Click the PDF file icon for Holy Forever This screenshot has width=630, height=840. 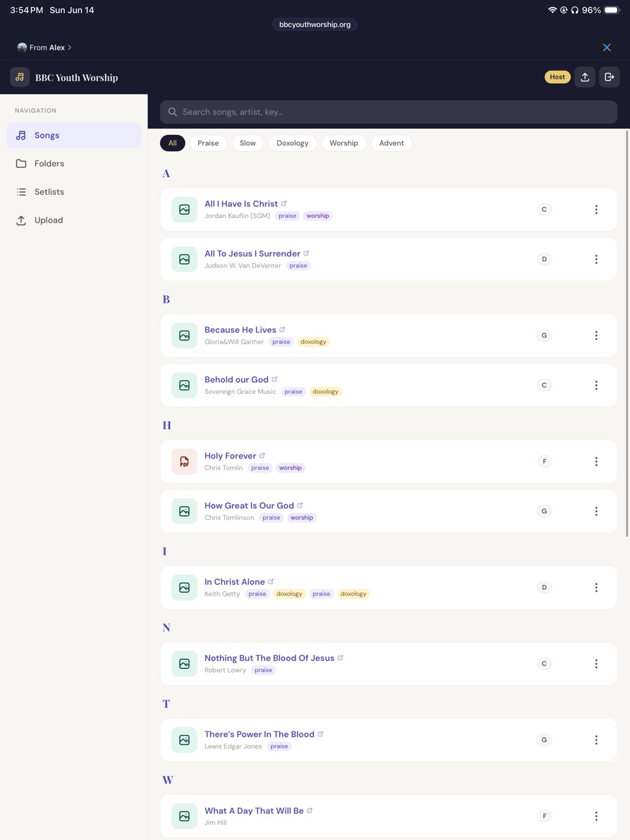[184, 462]
